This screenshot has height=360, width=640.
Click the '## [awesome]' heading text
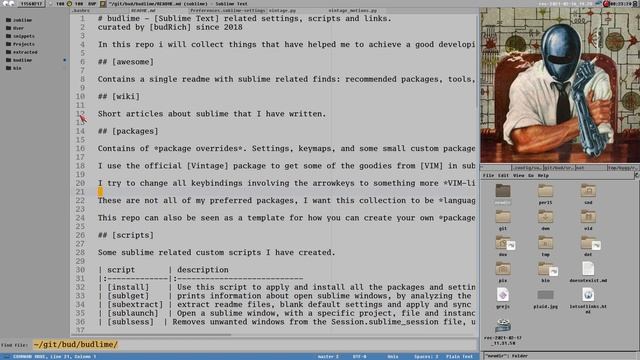[126, 62]
